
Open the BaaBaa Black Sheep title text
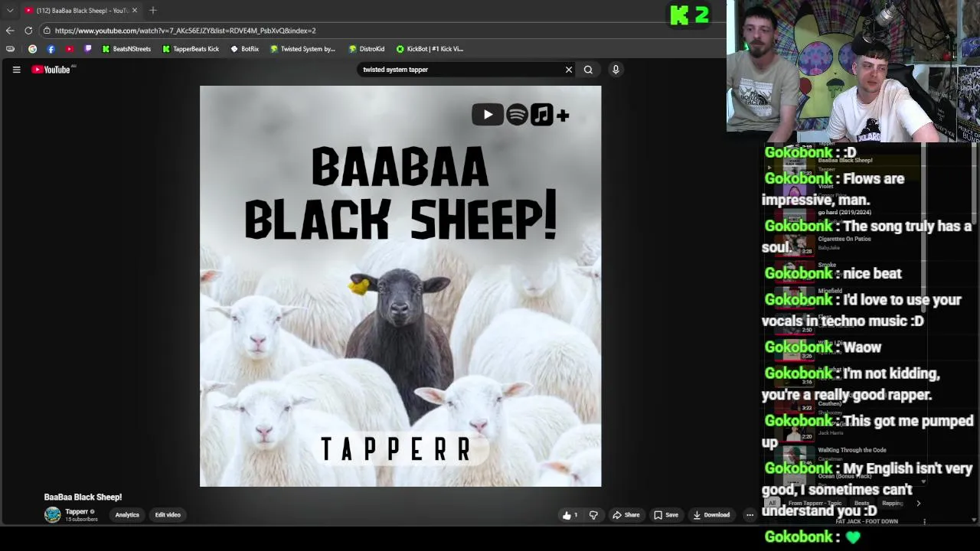point(83,497)
